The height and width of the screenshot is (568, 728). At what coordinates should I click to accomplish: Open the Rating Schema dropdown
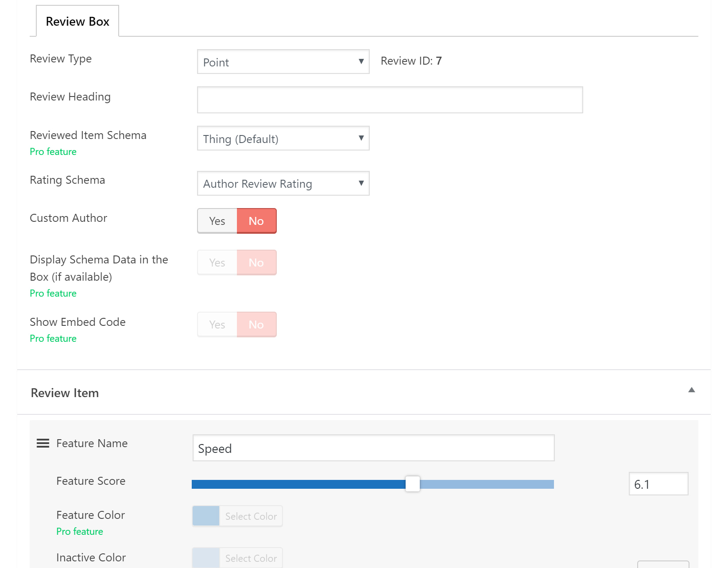point(283,183)
